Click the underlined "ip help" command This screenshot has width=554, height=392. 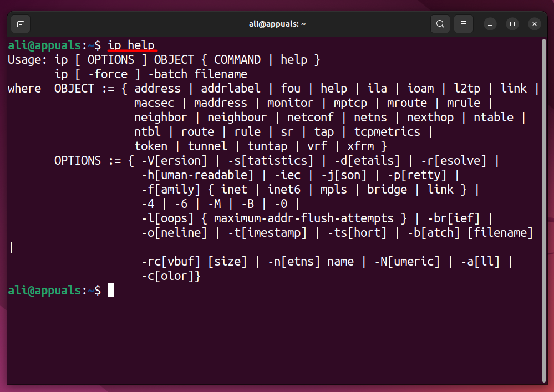click(x=131, y=45)
